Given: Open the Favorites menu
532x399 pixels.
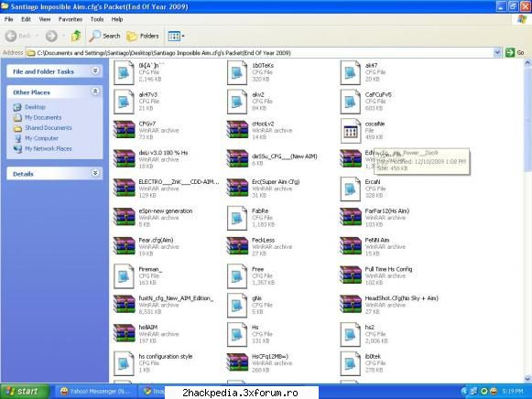Looking at the screenshot, I should 71,19.
